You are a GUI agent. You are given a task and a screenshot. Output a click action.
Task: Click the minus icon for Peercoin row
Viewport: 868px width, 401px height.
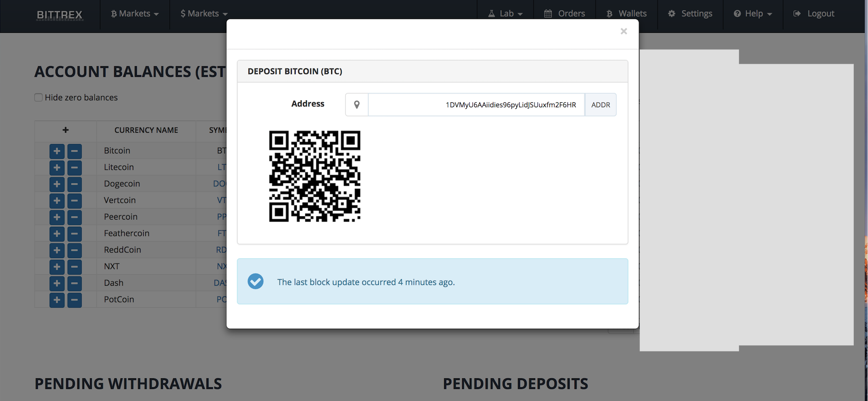tap(74, 218)
